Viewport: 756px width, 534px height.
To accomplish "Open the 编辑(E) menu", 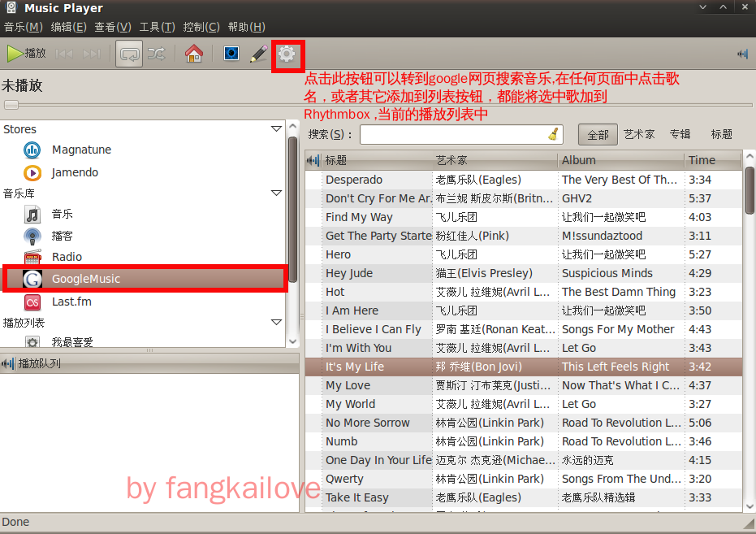I will click(68, 27).
